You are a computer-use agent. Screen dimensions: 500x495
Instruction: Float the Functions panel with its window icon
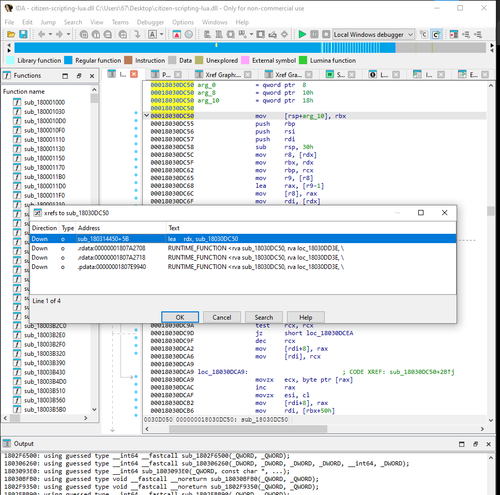79,76
